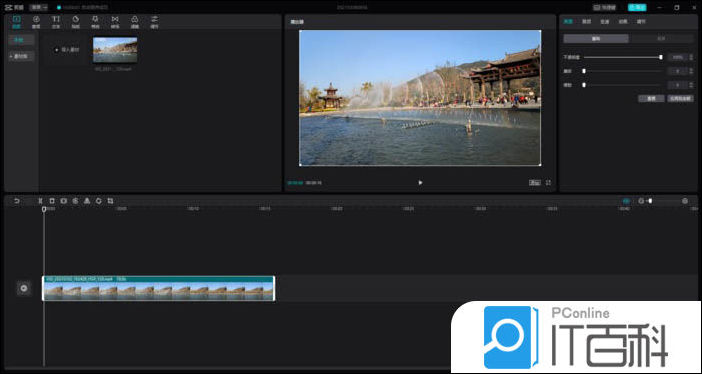
Task: Click the face slimming value field
Action: coord(678,85)
